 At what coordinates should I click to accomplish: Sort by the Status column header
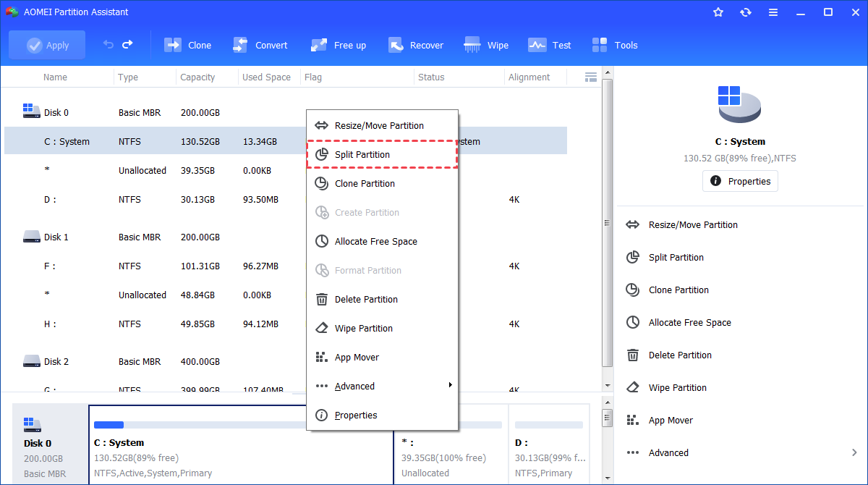point(431,77)
